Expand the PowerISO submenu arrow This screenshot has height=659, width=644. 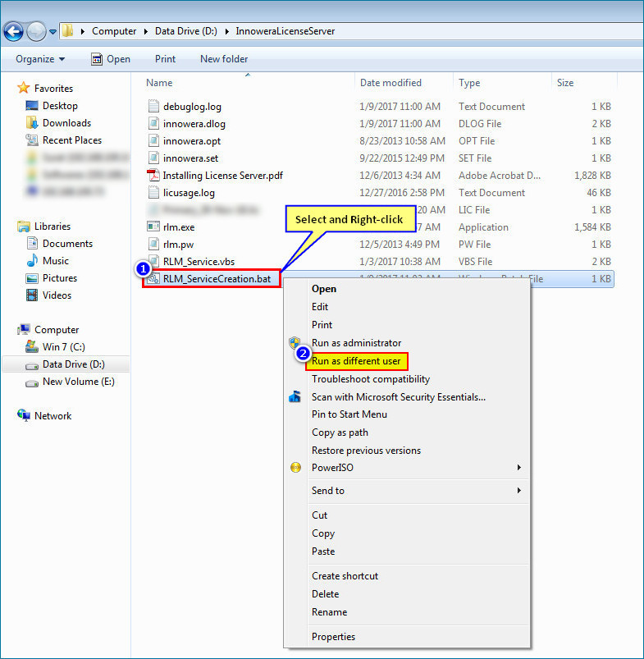(519, 468)
